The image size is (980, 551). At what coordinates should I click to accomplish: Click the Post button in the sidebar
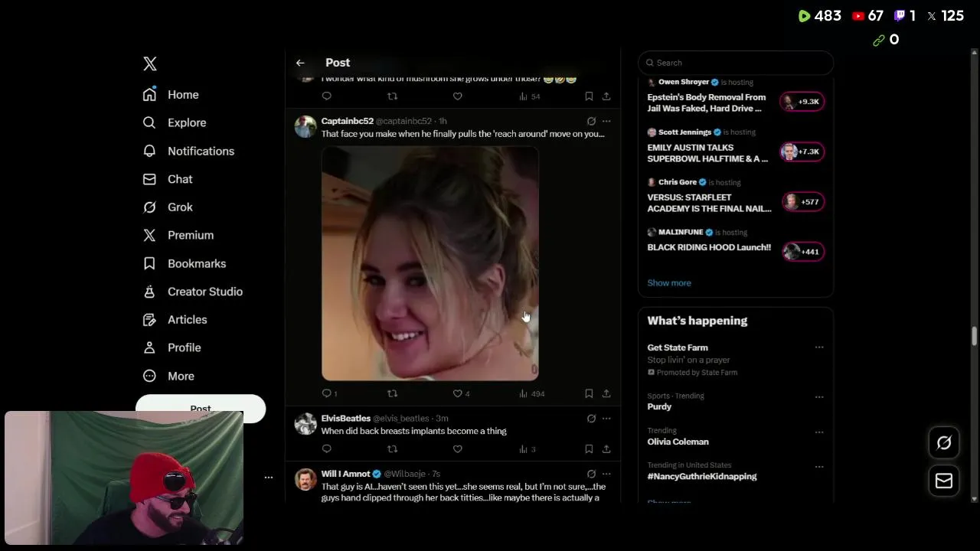point(201,408)
